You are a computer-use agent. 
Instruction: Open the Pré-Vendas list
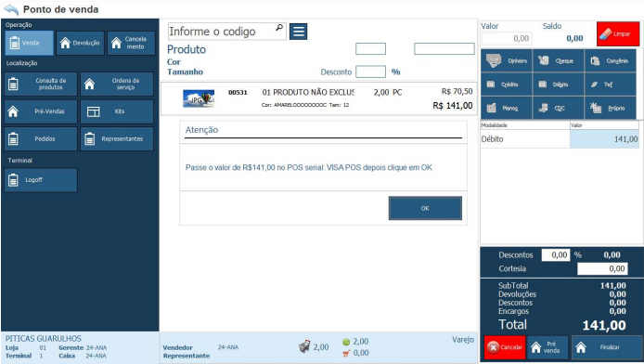[x=41, y=111]
